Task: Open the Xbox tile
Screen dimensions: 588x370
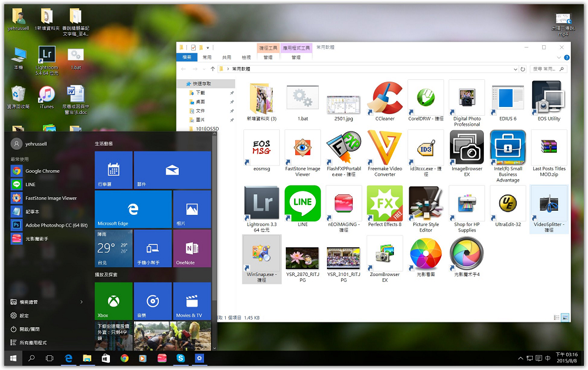Action: point(113,301)
